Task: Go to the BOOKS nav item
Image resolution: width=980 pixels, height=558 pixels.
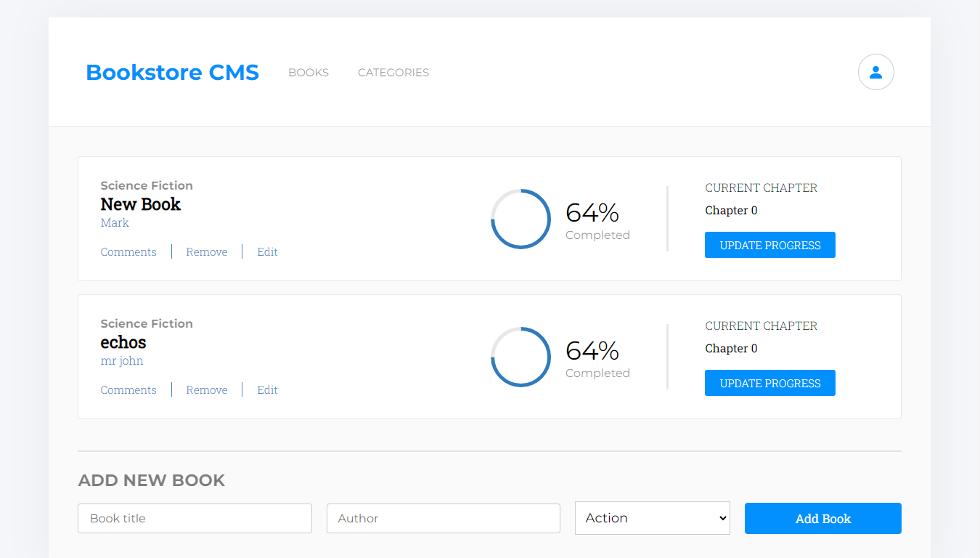Action: (309, 73)
